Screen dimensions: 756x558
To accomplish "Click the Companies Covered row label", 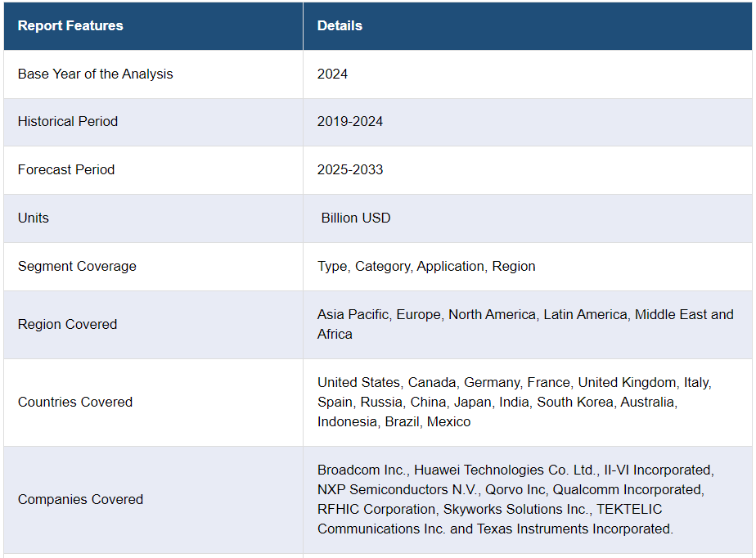I will pyautogui.click(x=80, y=499).
